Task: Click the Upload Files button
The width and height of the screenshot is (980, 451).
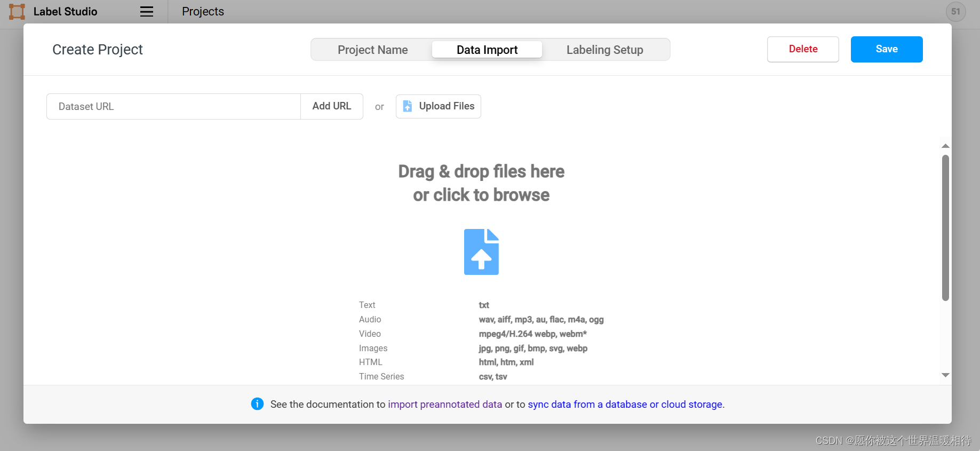Action: (439, 106)
